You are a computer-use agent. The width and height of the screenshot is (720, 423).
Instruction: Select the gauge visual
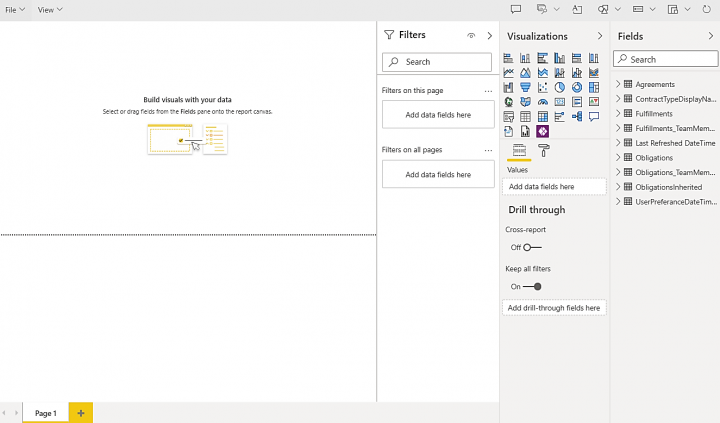[x=542, y=102]
